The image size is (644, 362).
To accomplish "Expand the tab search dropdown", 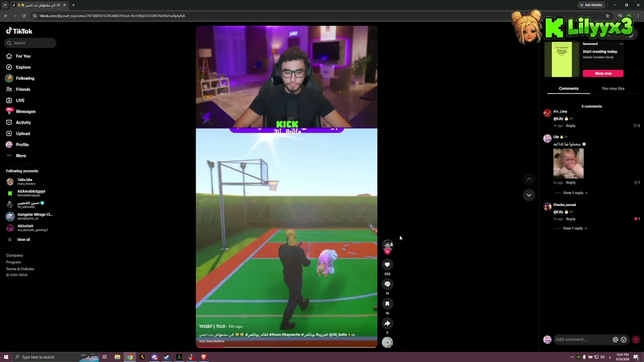I will click(5, 5).
